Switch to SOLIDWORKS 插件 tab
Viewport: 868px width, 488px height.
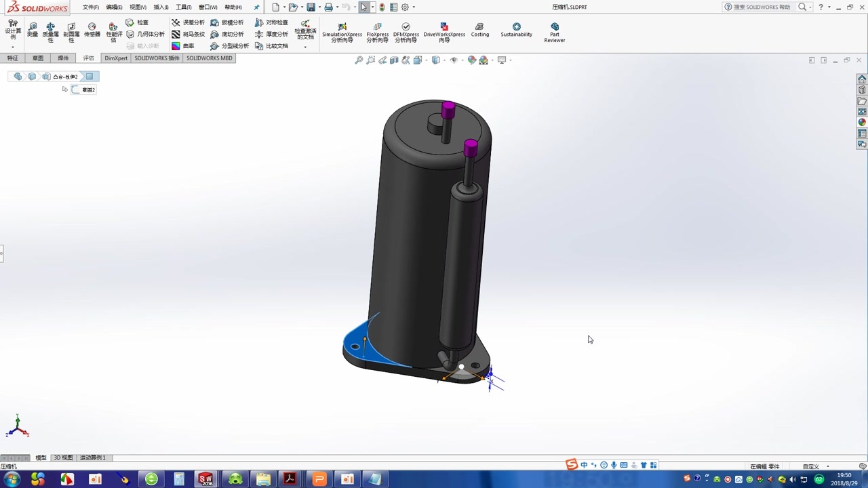tap(157, 58)
